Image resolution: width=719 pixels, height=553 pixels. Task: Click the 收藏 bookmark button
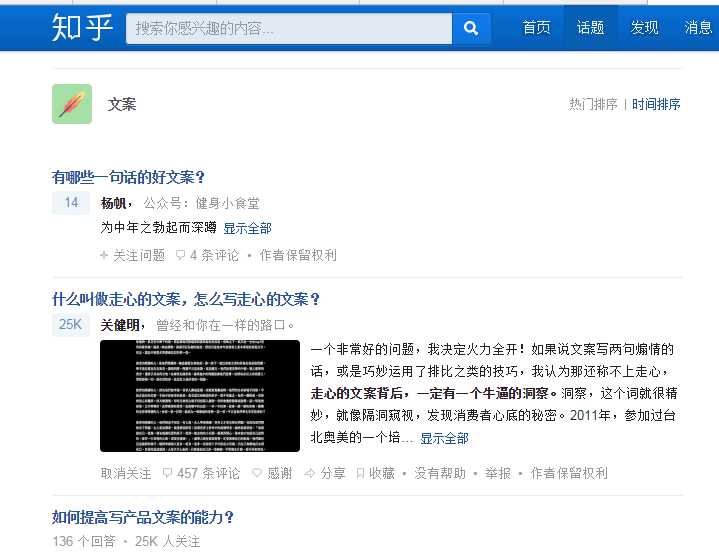(376, 473)
